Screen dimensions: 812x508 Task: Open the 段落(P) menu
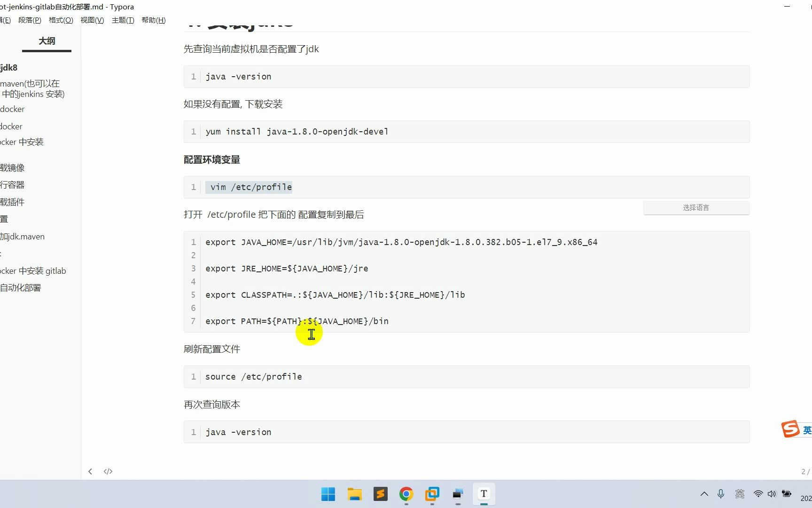[x=30, y=20]
